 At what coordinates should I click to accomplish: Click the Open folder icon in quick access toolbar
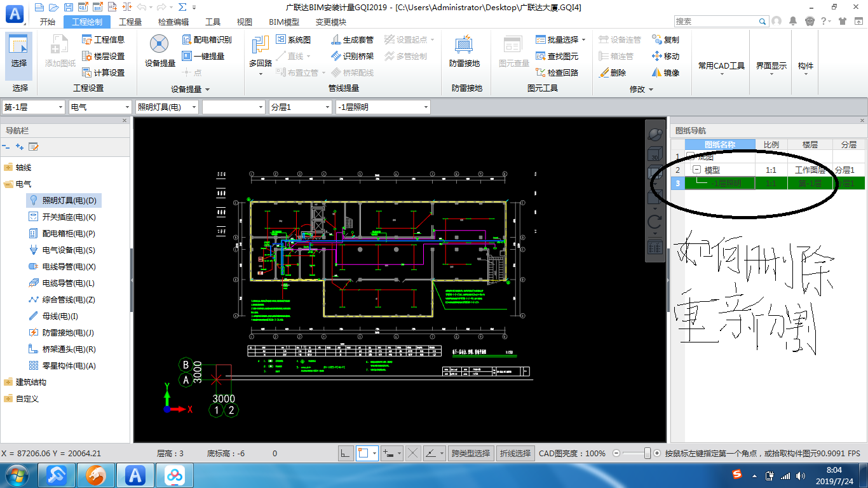53,7
